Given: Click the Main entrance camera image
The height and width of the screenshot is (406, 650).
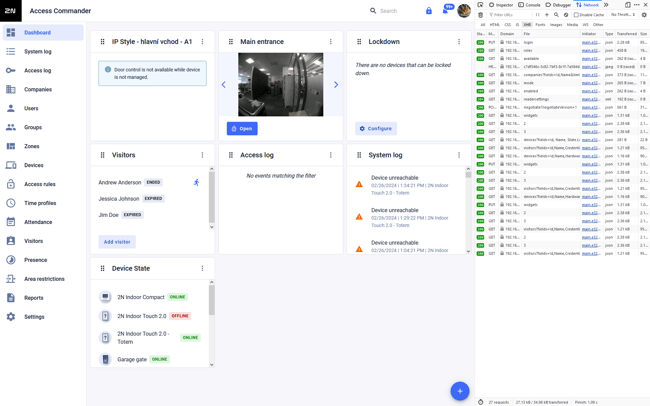Looking at the screenshot, I should point(281,84).
